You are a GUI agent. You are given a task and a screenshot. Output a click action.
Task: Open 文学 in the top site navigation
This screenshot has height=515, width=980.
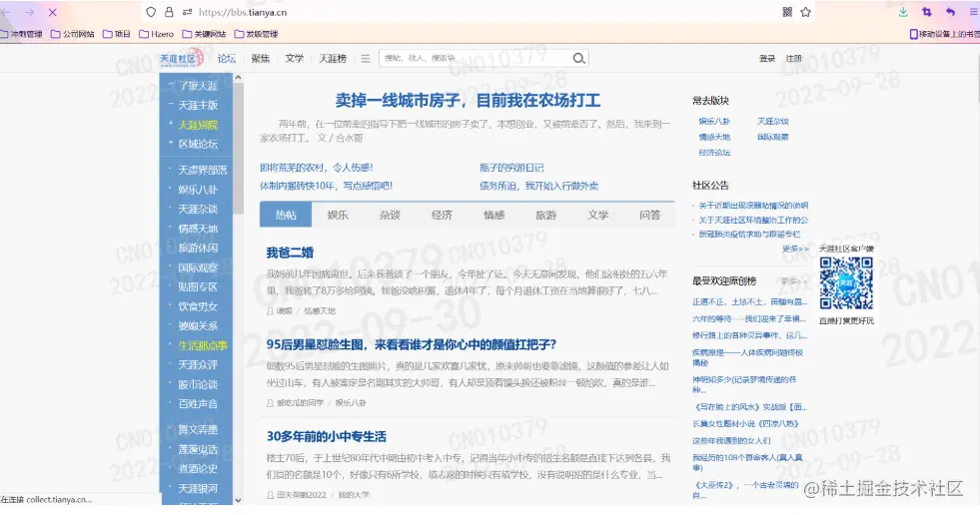pos(294,59)
